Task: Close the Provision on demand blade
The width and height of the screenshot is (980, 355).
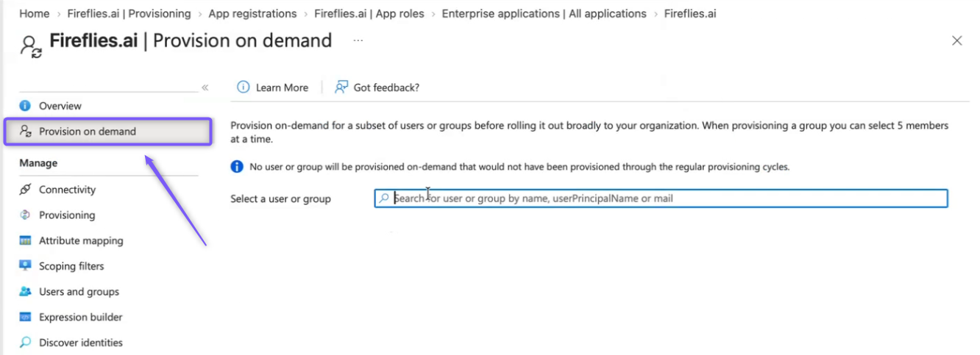Action: pos(956,41)
